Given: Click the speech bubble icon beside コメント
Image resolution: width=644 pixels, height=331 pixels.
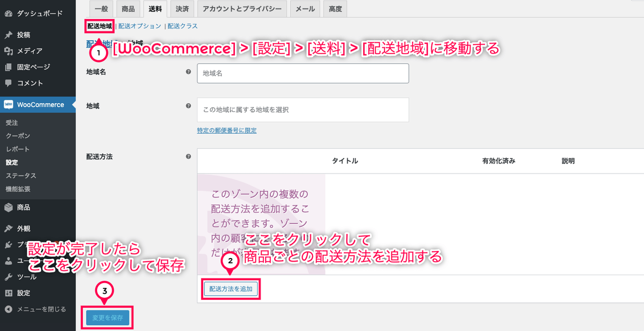Looking at the screenshot, I should coord(8,83).
